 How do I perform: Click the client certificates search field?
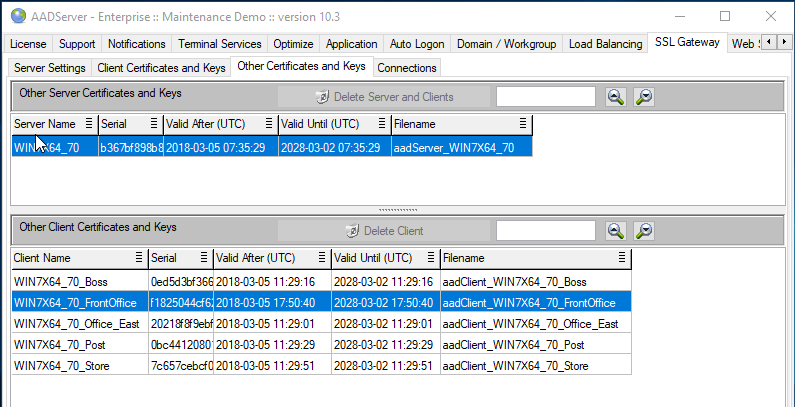point(546,231)
